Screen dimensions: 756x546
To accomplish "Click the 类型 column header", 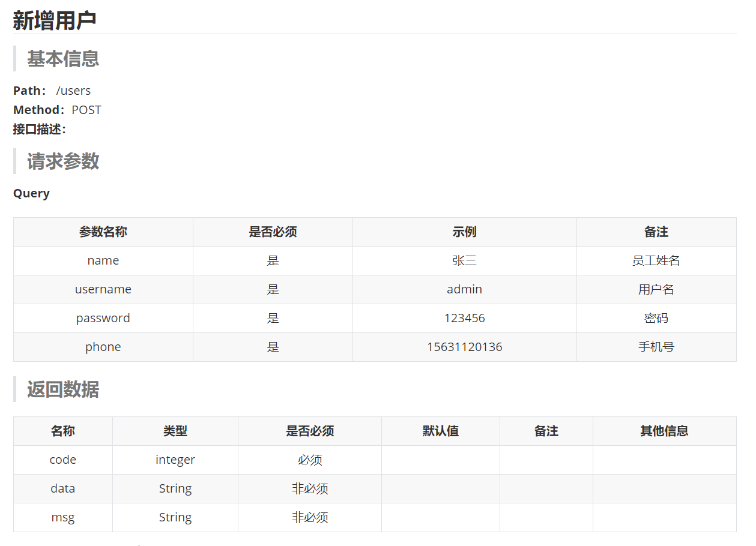I will pos(175,431).
